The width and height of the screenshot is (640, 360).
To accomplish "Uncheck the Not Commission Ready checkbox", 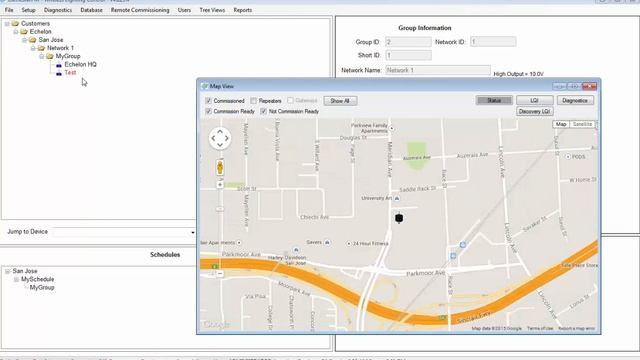I will (264, 111).
